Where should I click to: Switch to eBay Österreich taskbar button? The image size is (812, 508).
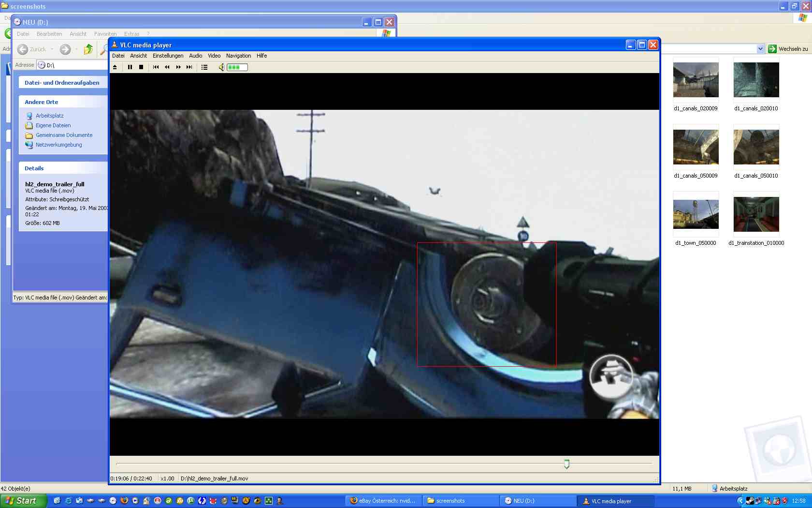tap(384, 501)
